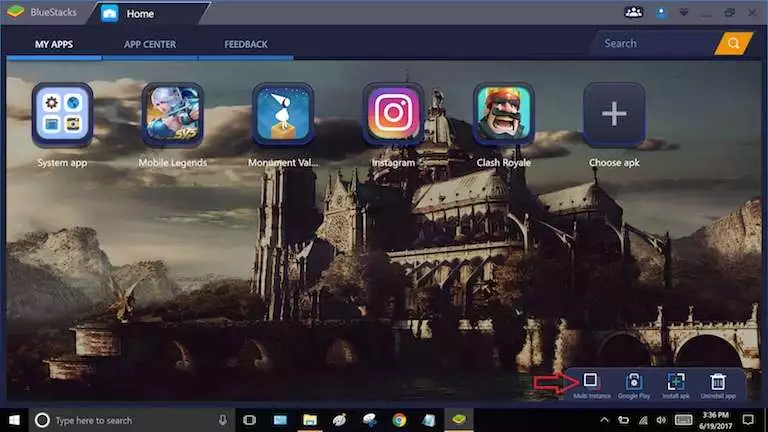Open the BlueStacks account profile icon
768x432 pixels.
[660, 13]
